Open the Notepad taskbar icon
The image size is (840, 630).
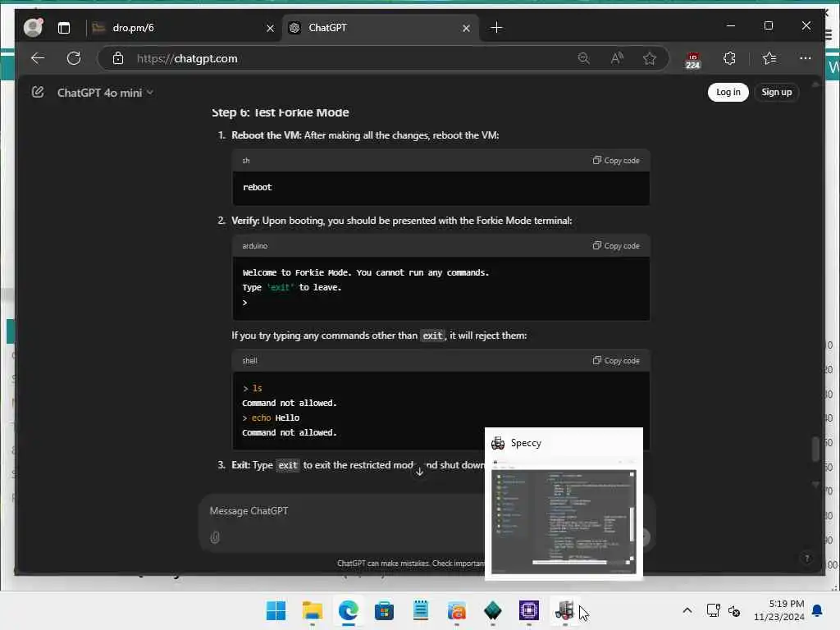421,610
